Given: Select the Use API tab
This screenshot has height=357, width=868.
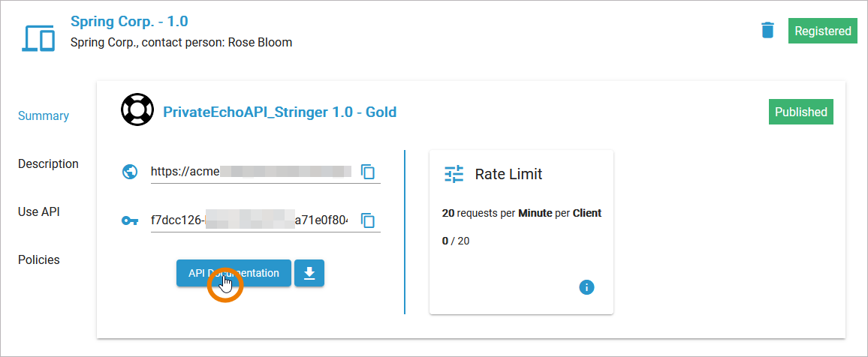Looking at the screenshot, I should tap(39, 212).
